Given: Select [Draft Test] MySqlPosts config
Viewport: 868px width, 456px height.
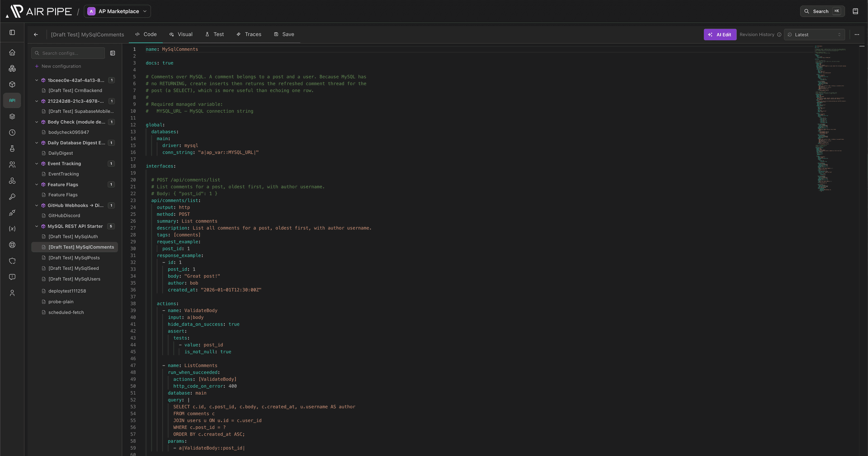Looking at the screenshot, I should (74, 258).
